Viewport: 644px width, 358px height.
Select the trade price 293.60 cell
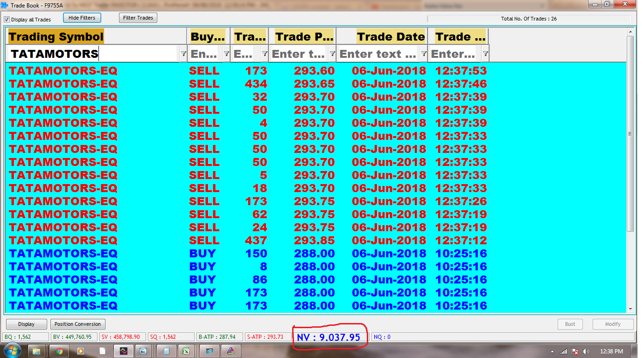314,71
